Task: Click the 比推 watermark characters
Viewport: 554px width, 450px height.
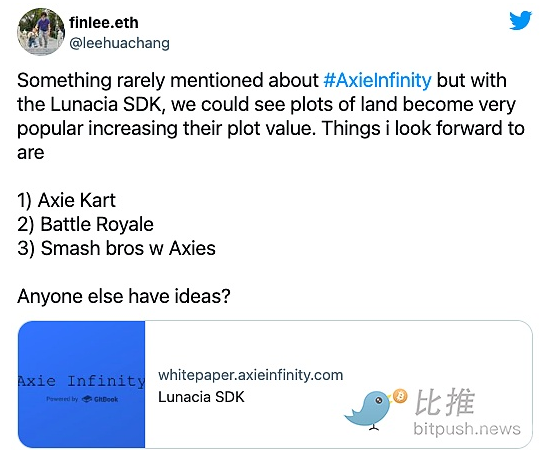Action: point(444,402)
